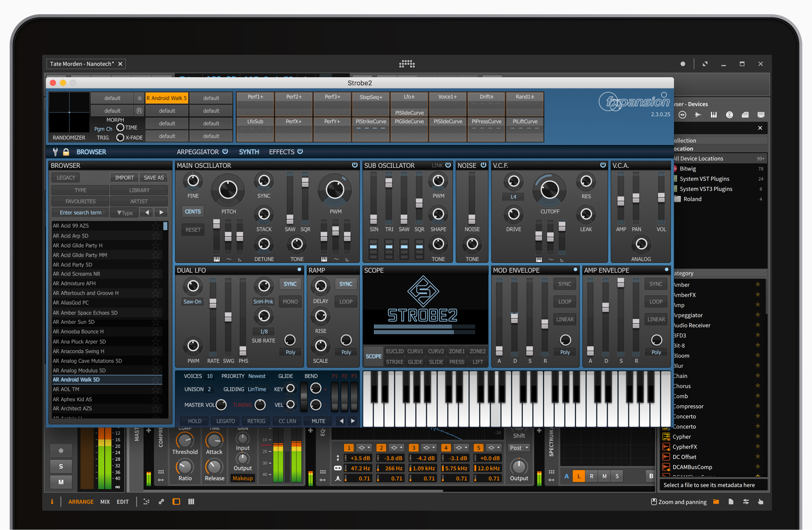Toggle the Arpeggiator power button
This screenshot has width=812, height=530.
point(225,151)
